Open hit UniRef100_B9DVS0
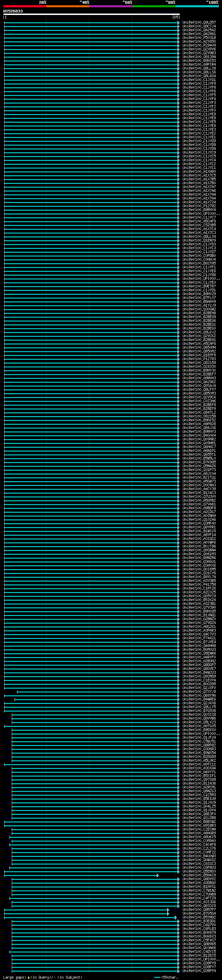 (x=199, y=730)
